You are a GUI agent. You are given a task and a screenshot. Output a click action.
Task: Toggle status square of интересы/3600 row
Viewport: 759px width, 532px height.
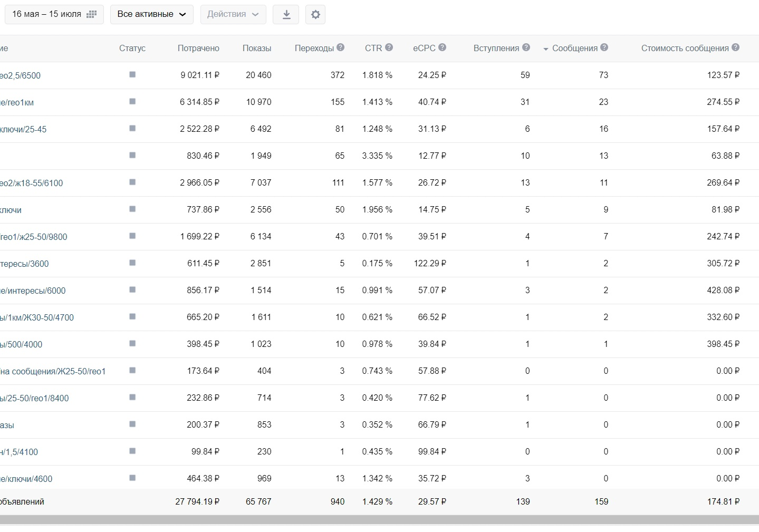(132, 263)
